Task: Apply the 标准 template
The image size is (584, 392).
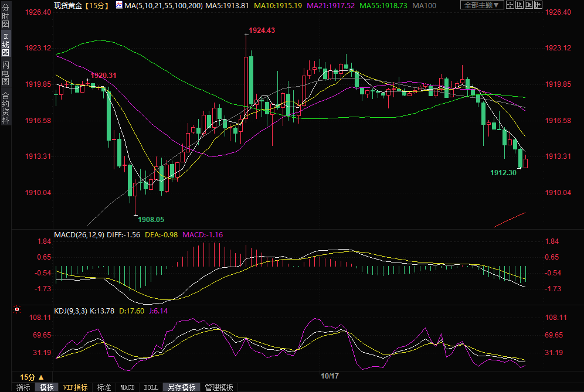Action: pyautogui.click(x=104, y=387)
